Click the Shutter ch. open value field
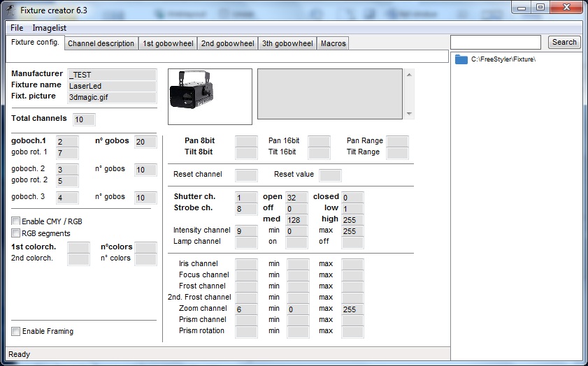 296,198
